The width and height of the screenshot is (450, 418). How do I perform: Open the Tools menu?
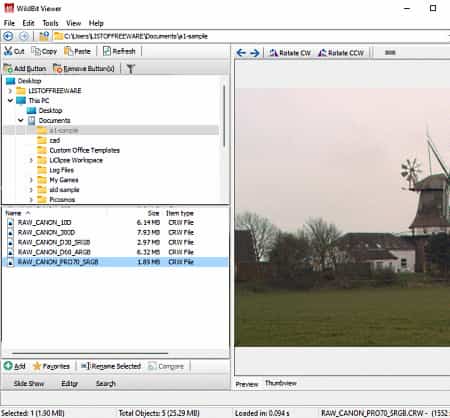[50, 23]
